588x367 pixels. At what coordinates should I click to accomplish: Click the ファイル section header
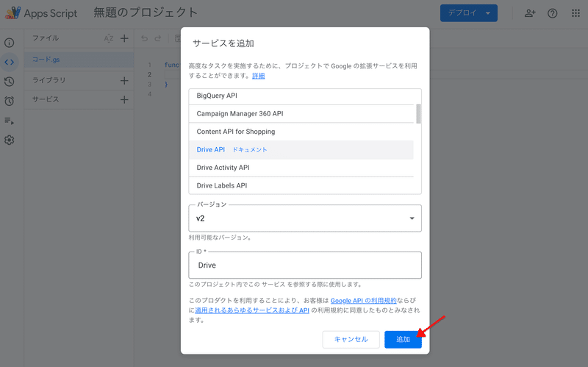[x=46, y=38]
